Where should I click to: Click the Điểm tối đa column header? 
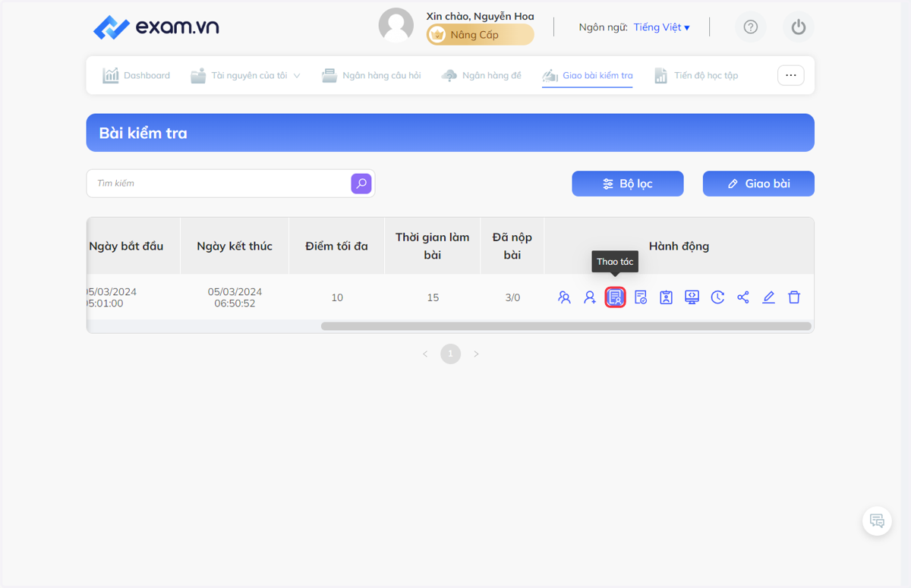337,246
